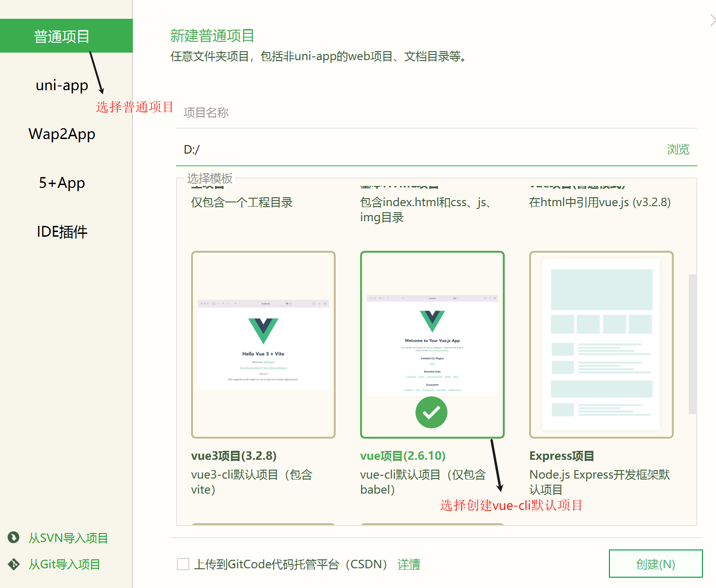Click the 新建普通项目 heading text

(x=212, y=36)
